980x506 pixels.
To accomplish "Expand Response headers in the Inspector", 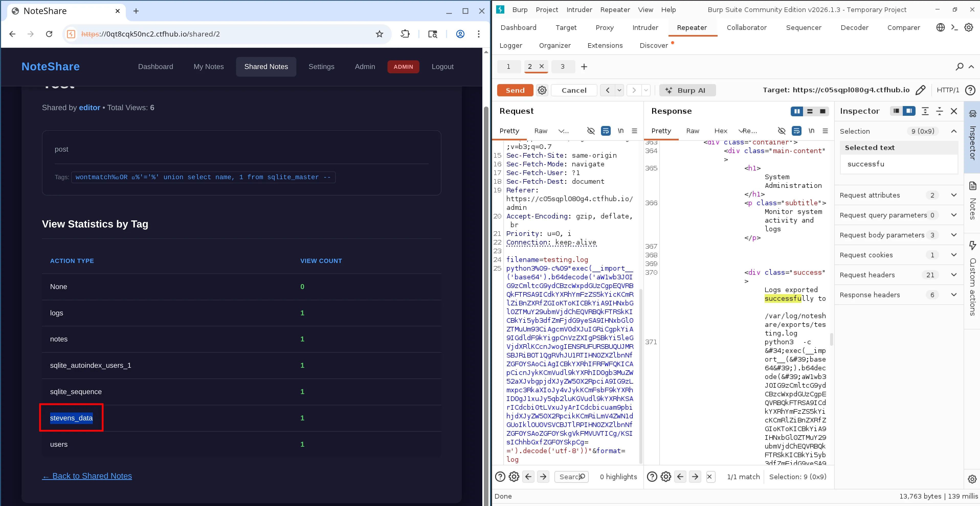I will [954, 295].
